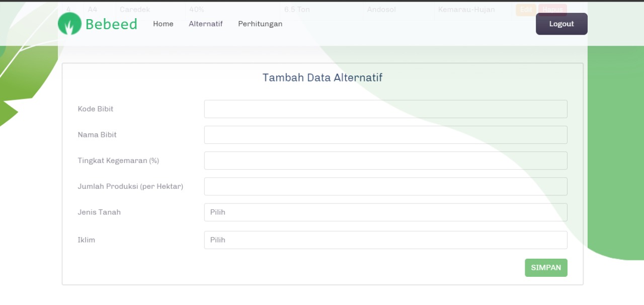Screen dimensions: 644x305
Task: Click the Bebeed leaf logo icon
Action: coord(70,24)
